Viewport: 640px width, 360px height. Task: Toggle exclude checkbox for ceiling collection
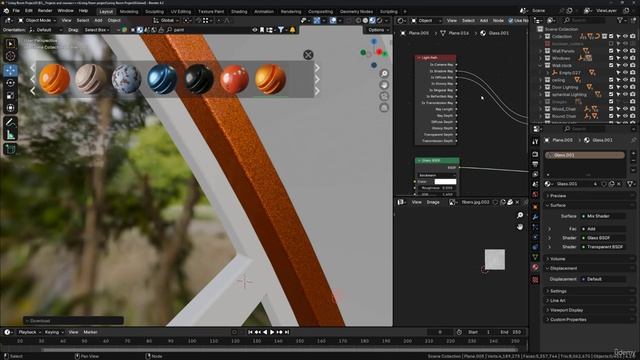611,80
